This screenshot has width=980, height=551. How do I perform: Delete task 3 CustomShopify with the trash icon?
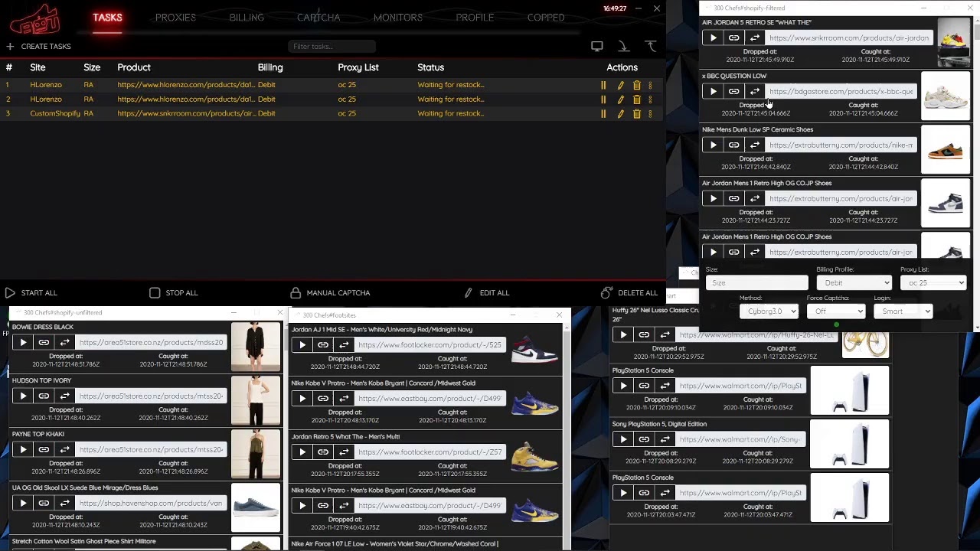[636, 114]
